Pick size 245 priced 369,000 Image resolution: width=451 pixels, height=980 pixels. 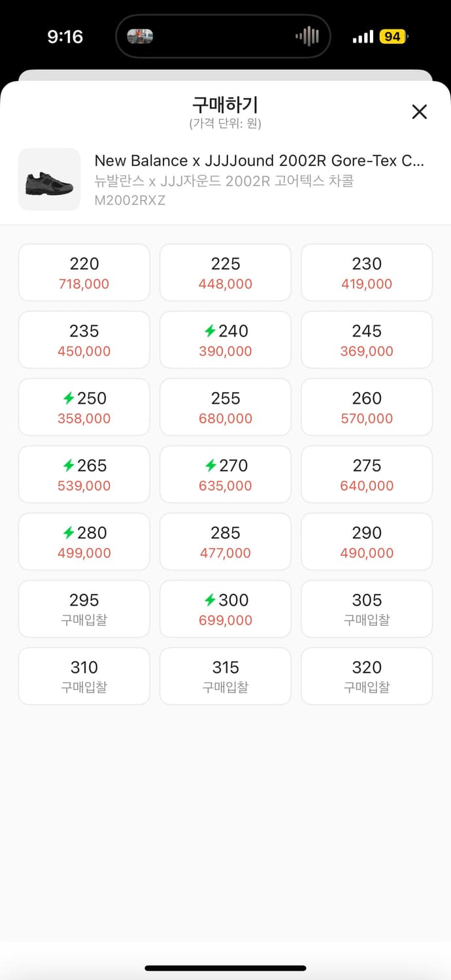click(x=367, y=340)
